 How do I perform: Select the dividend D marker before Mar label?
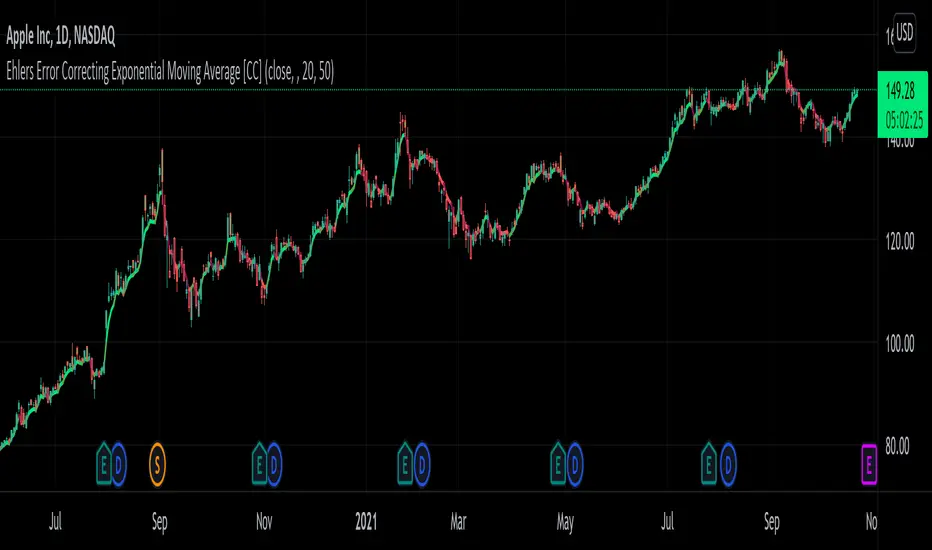pyautogui.click(x=421, y=464)
